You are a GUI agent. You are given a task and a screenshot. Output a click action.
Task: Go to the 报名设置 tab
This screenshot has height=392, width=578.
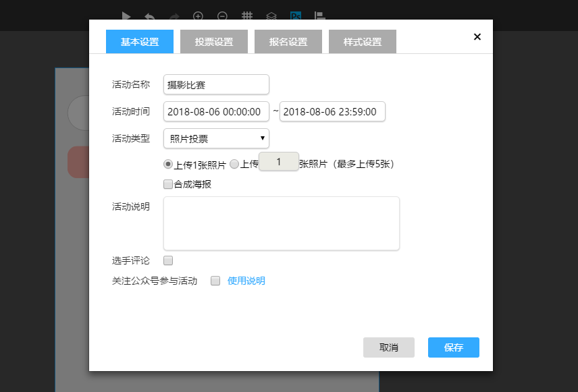tap(288, 42)
